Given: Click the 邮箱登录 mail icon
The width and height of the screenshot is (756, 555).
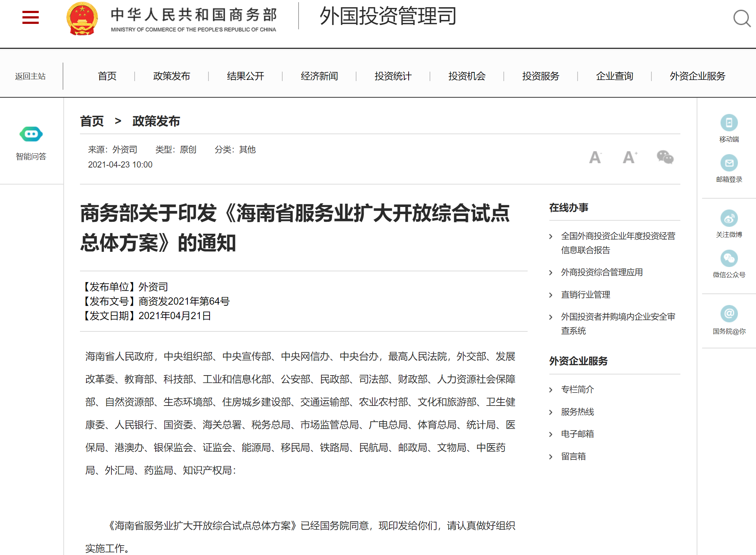Looking at the screenshot, I should pyautogui.click(x=729, y=163).
